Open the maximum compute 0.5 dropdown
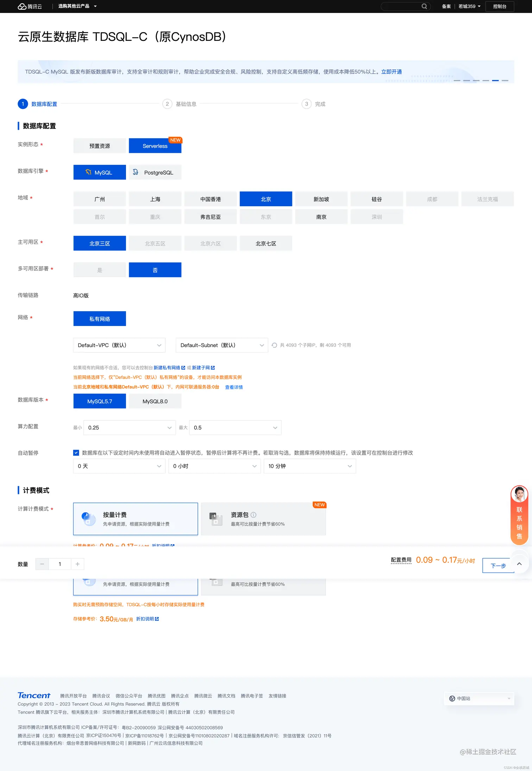This screenshot has width=532, height=771. click(235, 428)
